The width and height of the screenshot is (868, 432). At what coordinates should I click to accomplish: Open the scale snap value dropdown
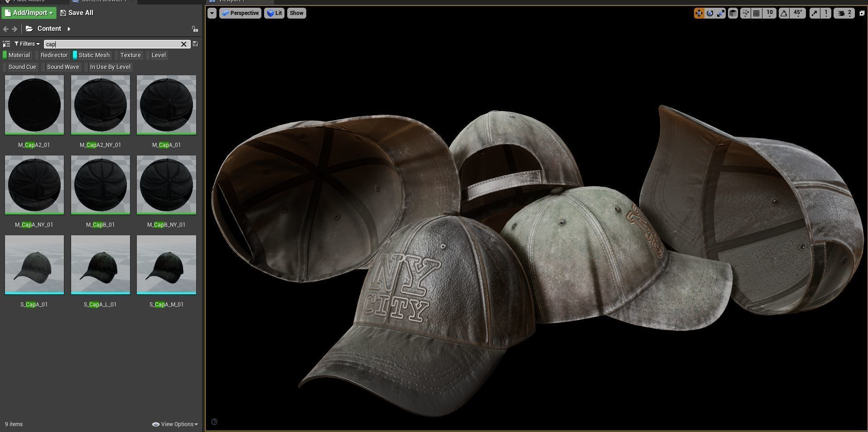(x=826, y=13)
